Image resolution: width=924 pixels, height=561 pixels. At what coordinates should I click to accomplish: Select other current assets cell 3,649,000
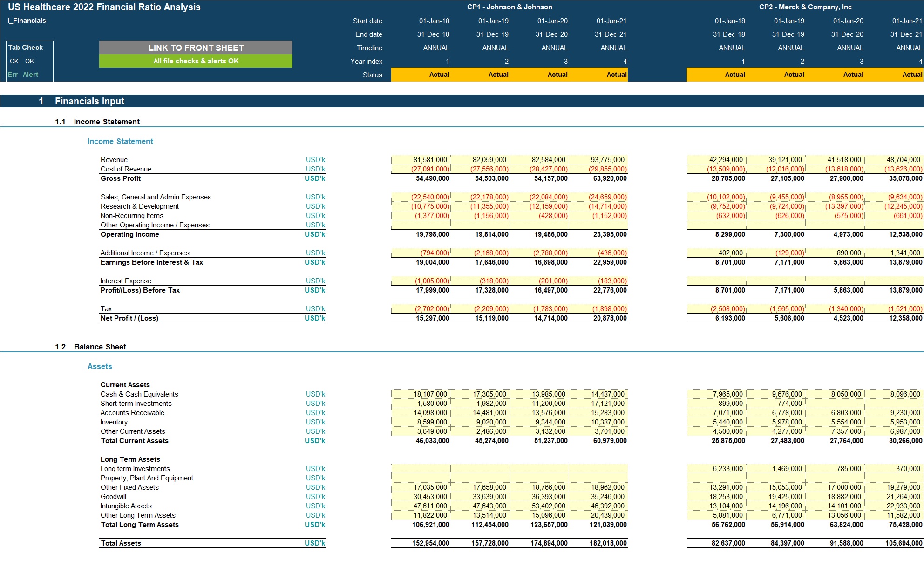point(421,431)
